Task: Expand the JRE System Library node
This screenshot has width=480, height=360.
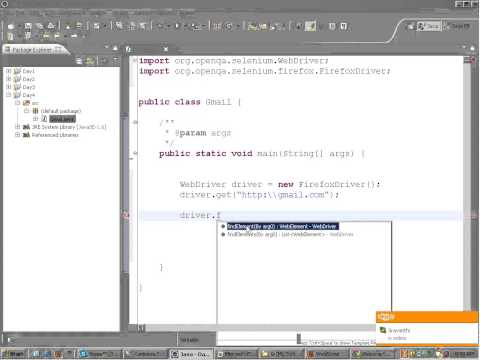Action: (x=17, y=127)
